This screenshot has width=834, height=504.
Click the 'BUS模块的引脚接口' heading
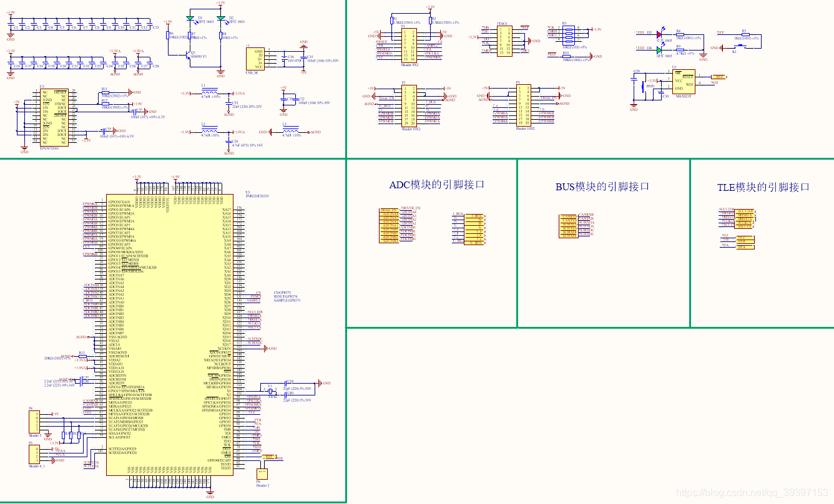pyautogui.click(x=603, y=186)
